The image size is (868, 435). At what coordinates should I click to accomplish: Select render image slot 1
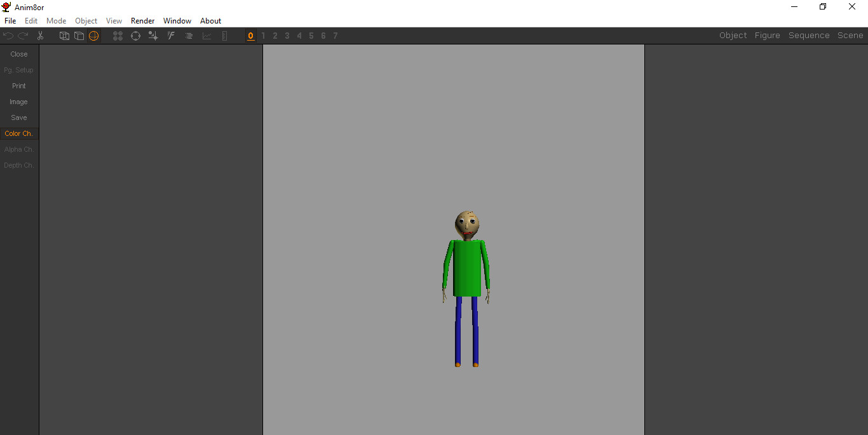(263, 36)
